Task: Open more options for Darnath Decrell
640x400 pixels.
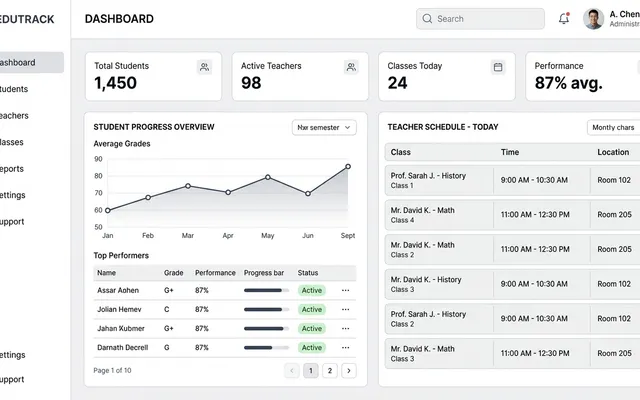Action: pyautogui.click(x=345, y=347)
